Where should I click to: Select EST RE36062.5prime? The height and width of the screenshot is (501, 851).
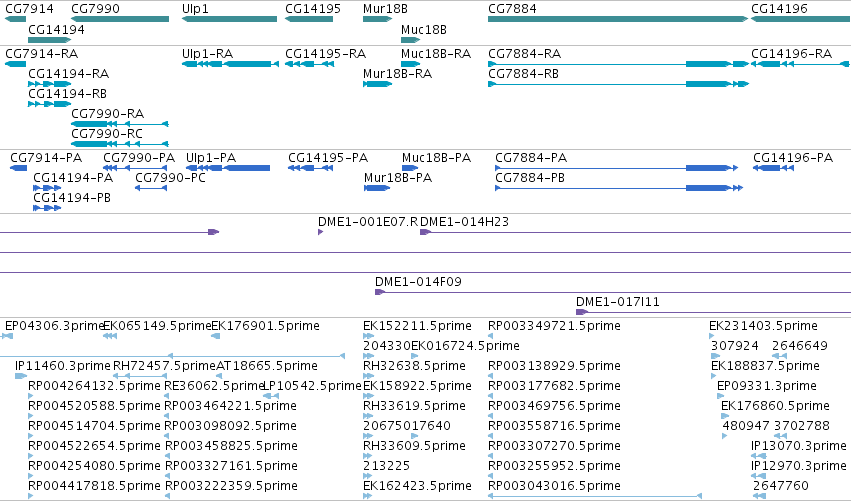pyautogui.click(x=214, y=386)
